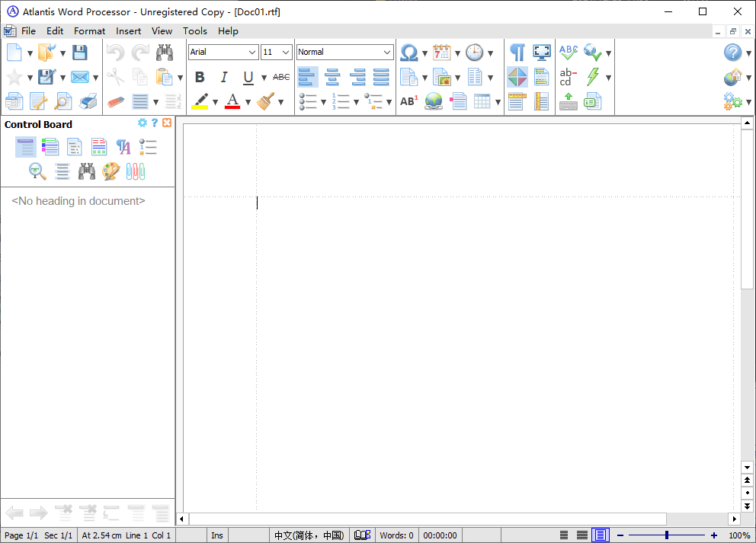Open the Normal paragraph style dropdown

point(387,52)
